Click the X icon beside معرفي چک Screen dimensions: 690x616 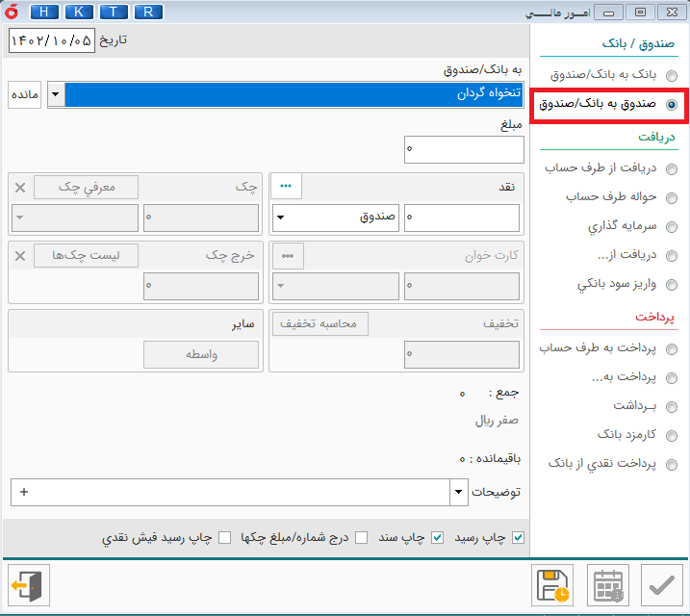20,187
